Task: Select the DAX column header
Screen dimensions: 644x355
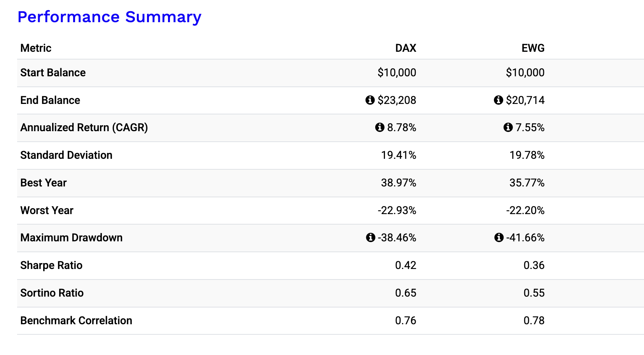Action: pos(406,48)
